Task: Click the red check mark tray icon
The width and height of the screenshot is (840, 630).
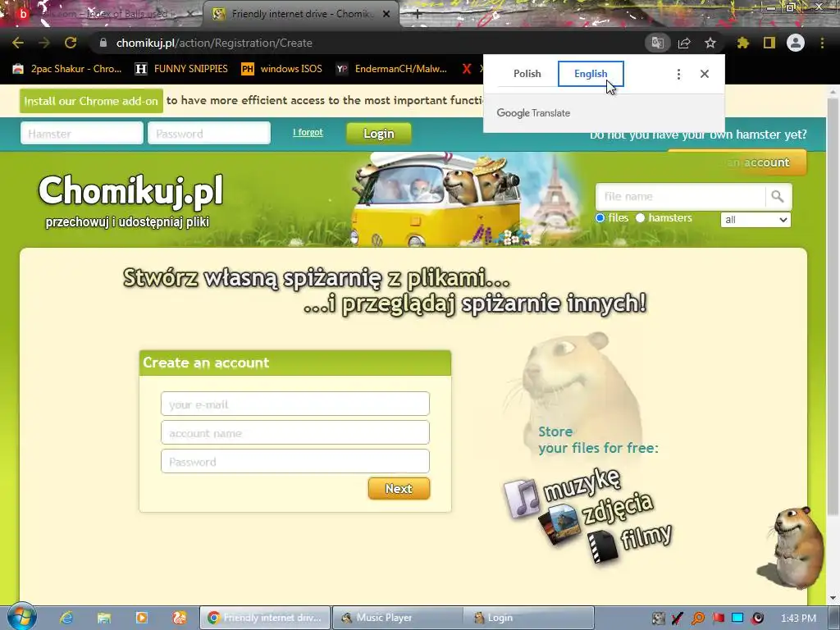Action: (677, 619)
